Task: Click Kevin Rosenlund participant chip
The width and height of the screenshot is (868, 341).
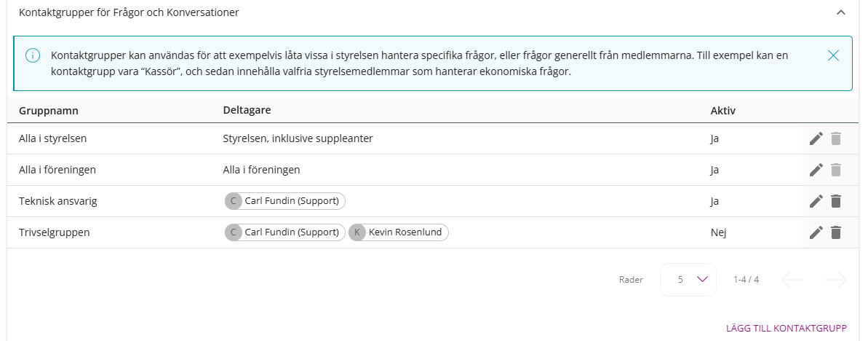Action: pos(399,232)
